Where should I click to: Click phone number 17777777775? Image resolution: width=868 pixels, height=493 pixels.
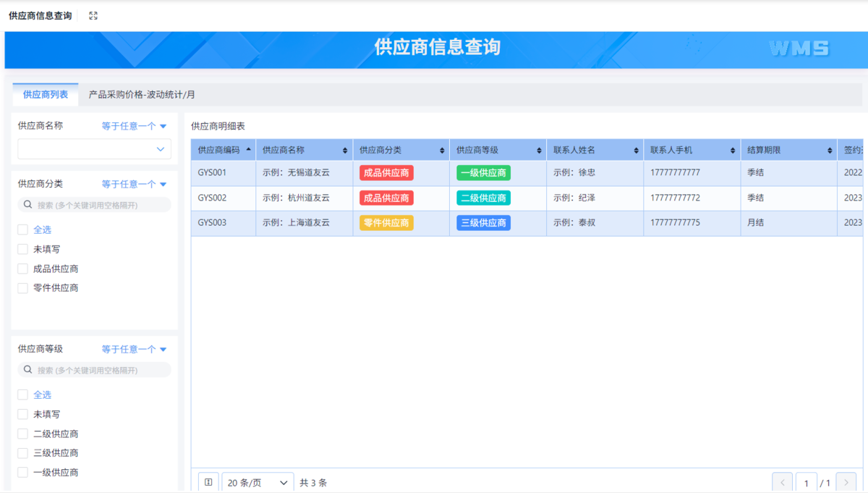(675, 223)
